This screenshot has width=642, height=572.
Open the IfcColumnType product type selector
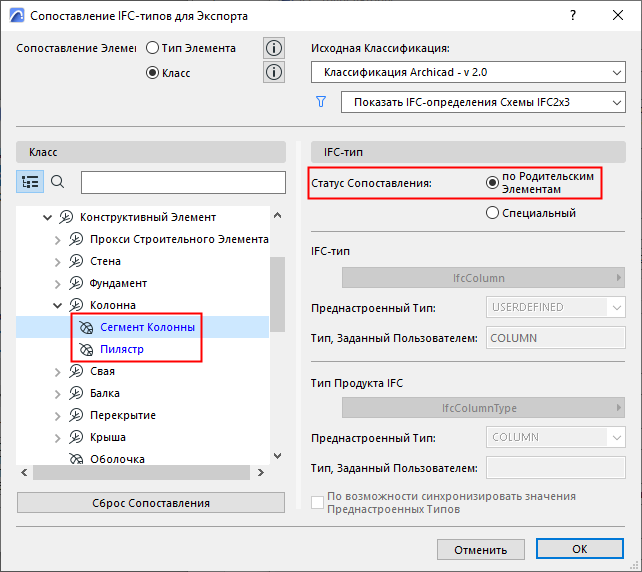483,408
